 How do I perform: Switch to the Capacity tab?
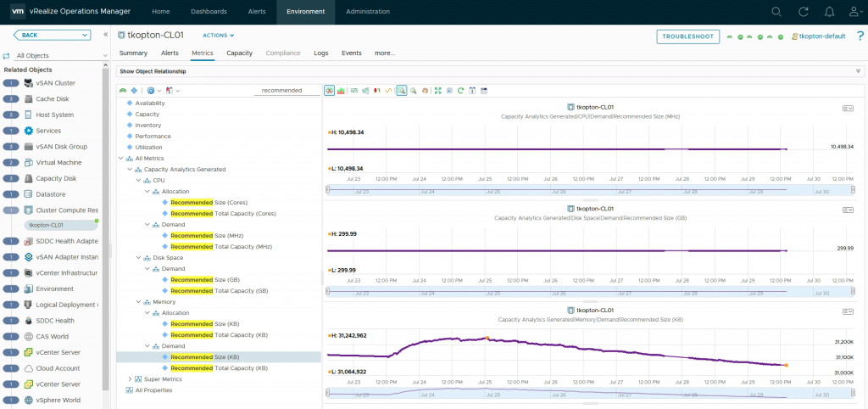(x=239, y=53)
